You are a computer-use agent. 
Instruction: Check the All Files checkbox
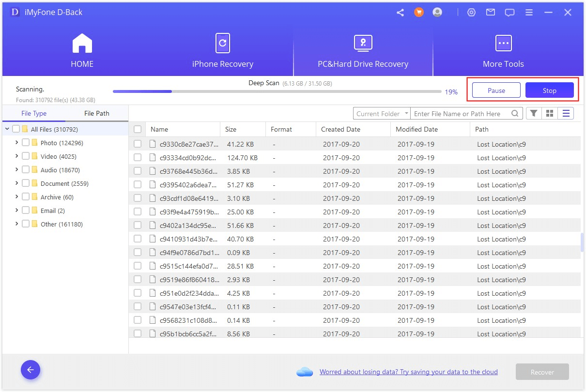tap(16, 129)
